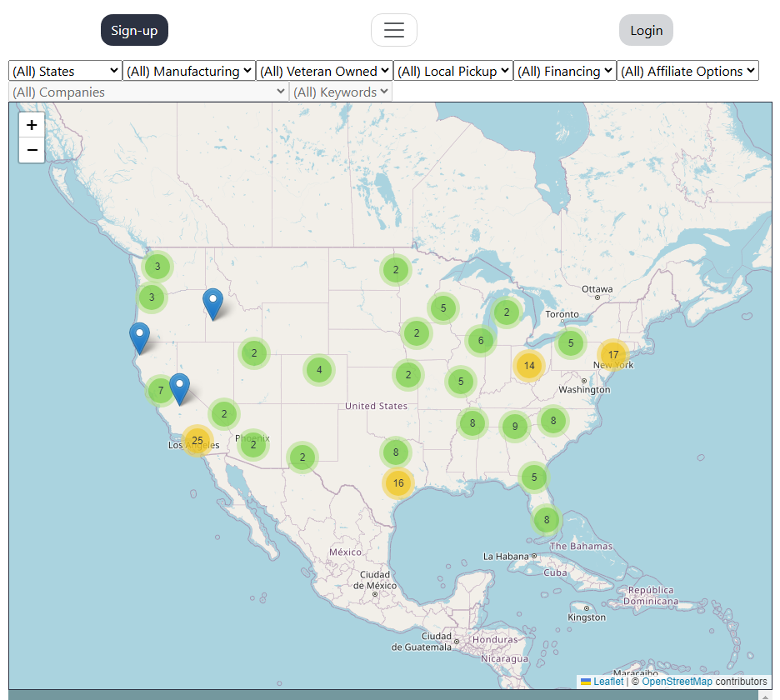Open the 5 cluster south of Toronto

pyautogui.click(x=571, y=342)
